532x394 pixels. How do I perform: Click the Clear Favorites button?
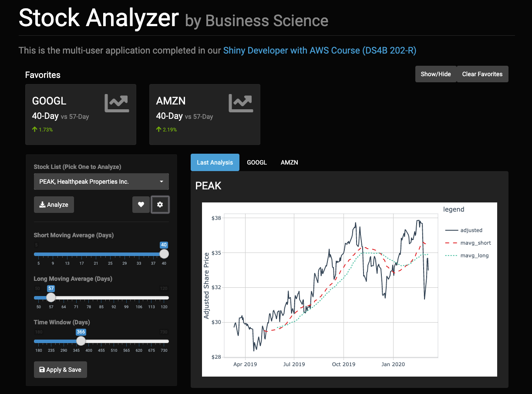pos(482,74)
